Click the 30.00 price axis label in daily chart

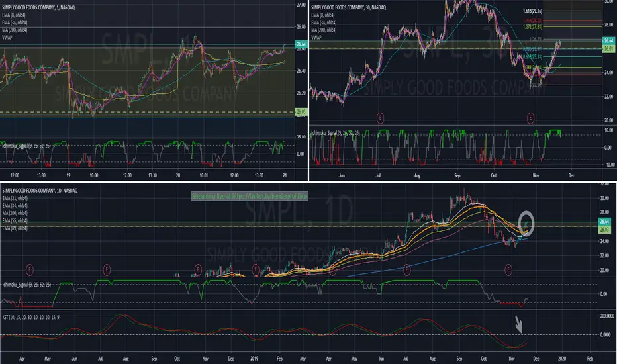604,198
